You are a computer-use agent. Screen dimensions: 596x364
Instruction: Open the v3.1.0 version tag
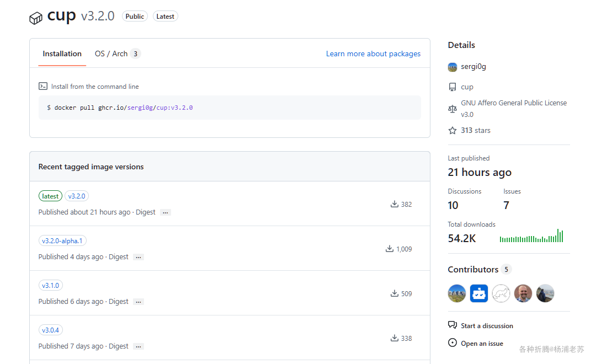tap(51, 285)
